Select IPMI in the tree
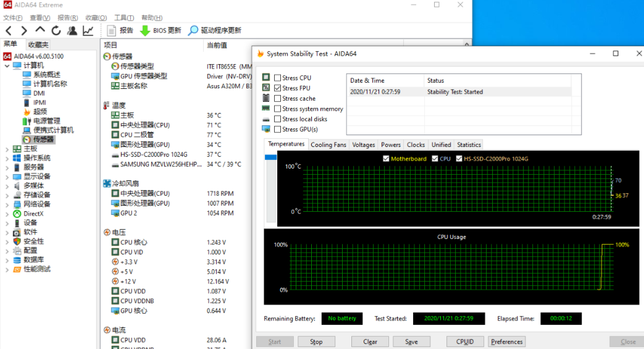Viewport: 644px width, 349px height. pyautogui.click(x=40, y=103)
